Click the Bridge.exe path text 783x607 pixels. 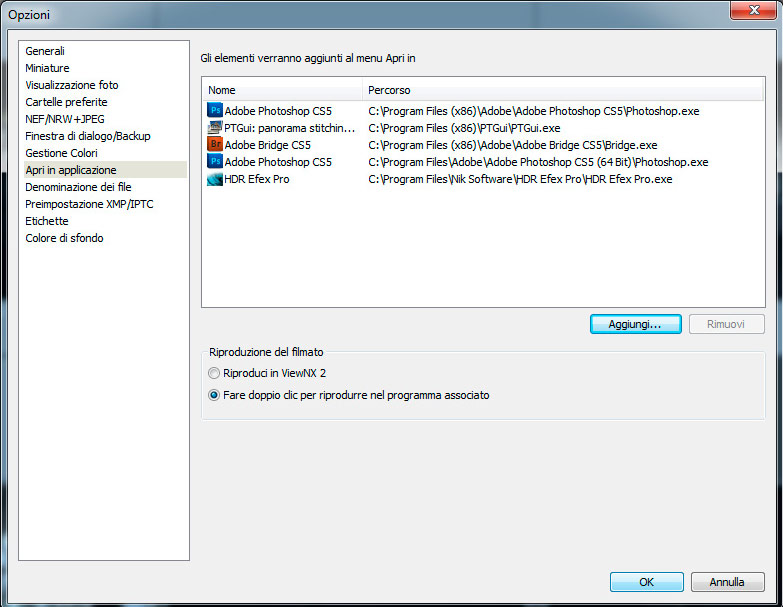(513, 145)
